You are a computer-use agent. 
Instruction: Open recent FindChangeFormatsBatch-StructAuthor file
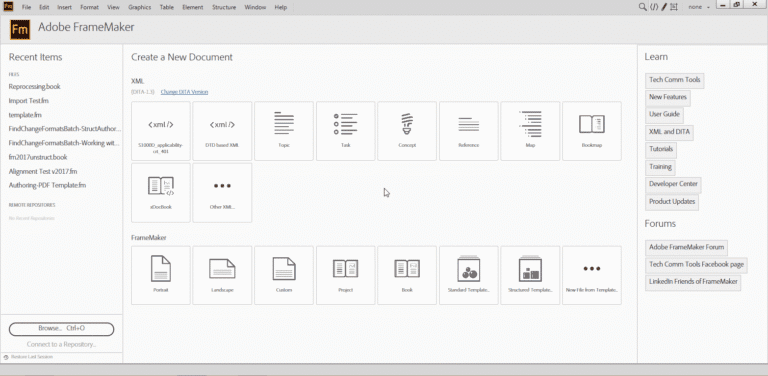pyautogui.click(x=64, y=129)
